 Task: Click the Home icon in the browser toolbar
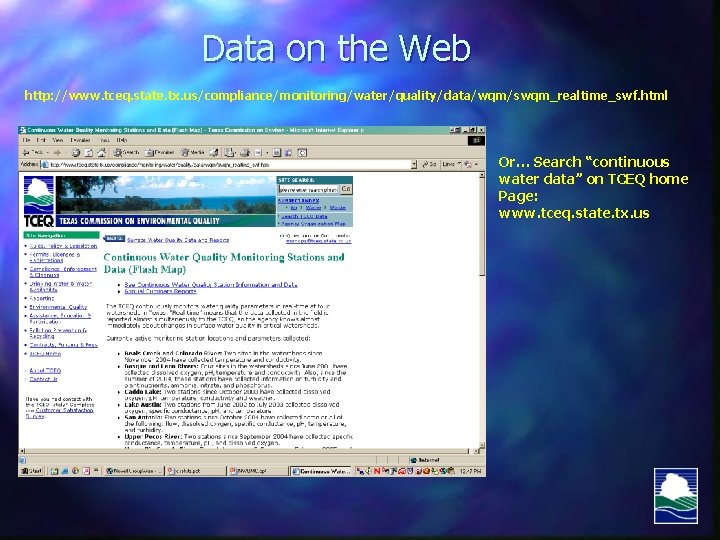tap(101, 152)
